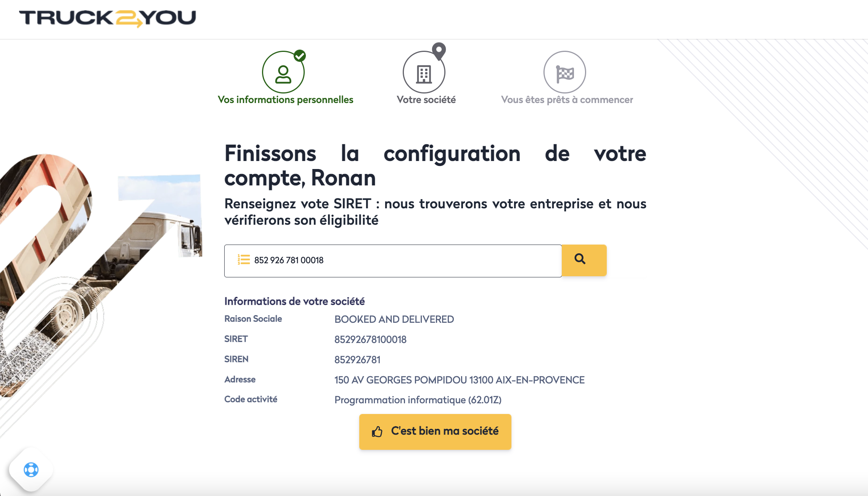The height and width of the screenshot is (496, 868).
Task: Click the numbered list icon in SIRET field
Action: [x=244, y=260]
